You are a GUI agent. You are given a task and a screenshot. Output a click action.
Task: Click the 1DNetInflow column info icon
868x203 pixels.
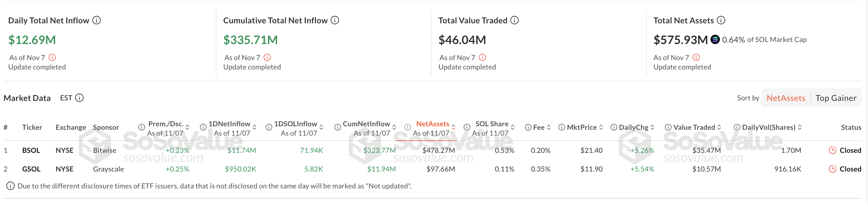coord(203,127)
